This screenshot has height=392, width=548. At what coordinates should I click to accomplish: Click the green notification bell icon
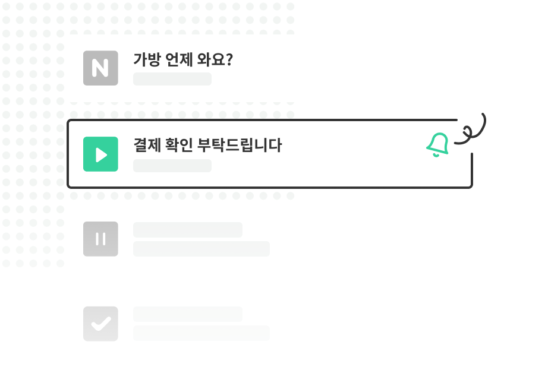pos(437,145)
